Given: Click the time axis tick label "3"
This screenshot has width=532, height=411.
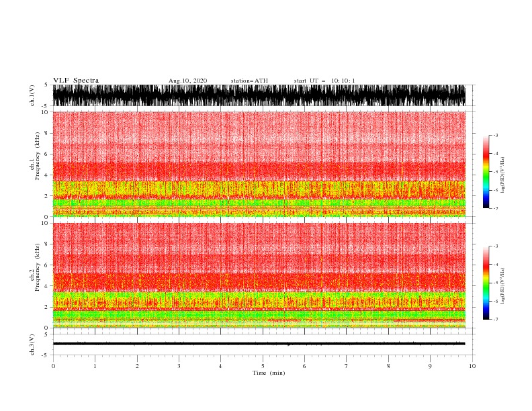Looking at the screenshot, I should point(179,366).
